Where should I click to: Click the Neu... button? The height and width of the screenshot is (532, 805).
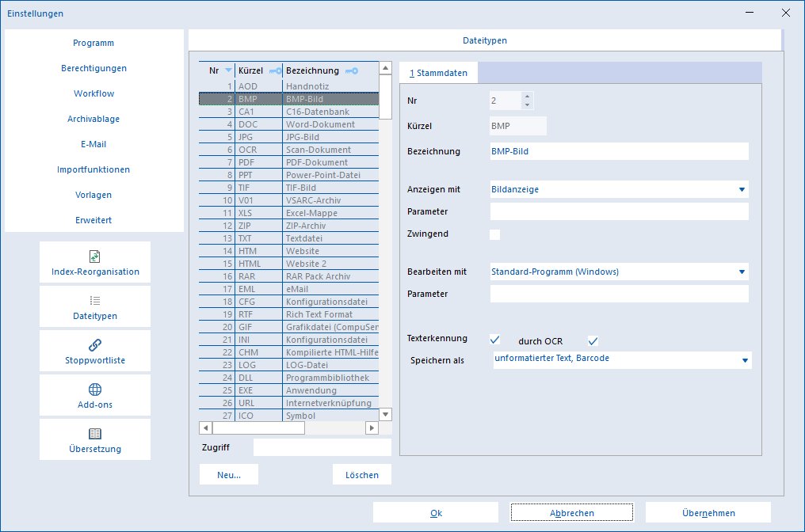point(229,474)
